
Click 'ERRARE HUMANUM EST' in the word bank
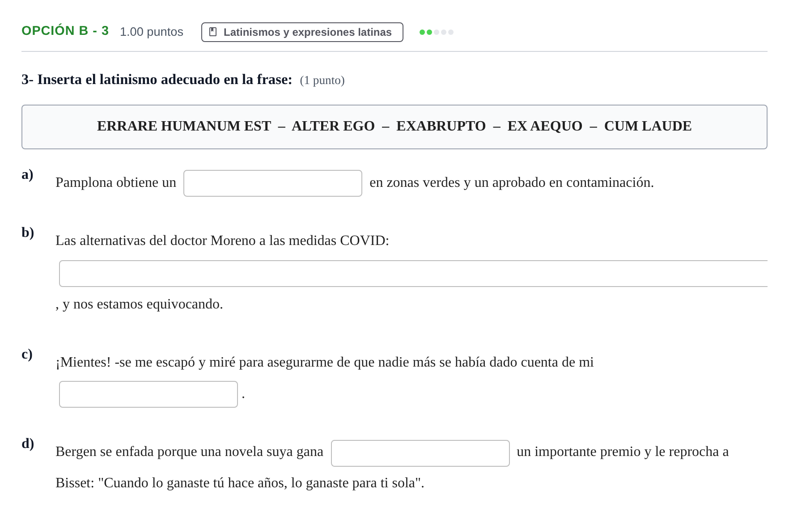click(x=184, y=126)
